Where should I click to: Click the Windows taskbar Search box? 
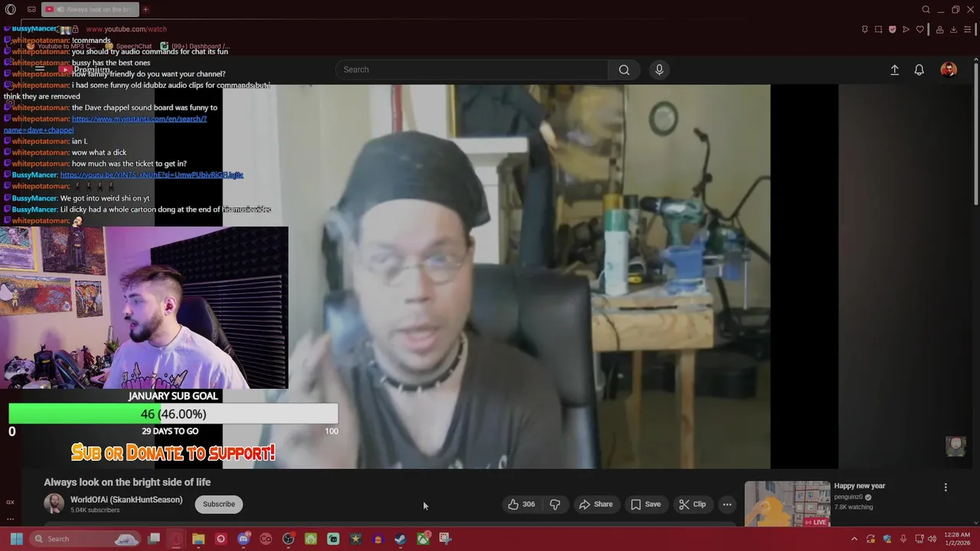coord(86,539)
